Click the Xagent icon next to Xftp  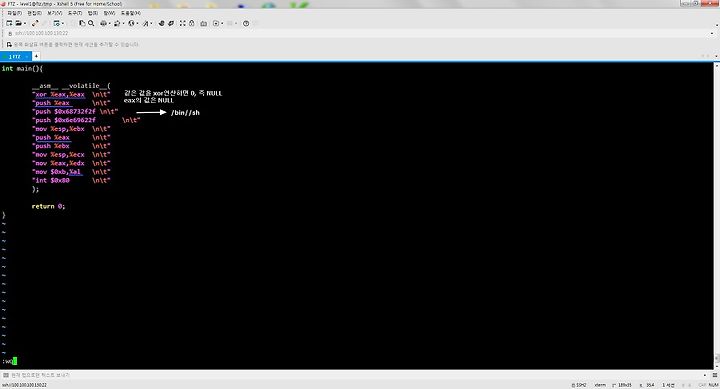click(171, 23)
